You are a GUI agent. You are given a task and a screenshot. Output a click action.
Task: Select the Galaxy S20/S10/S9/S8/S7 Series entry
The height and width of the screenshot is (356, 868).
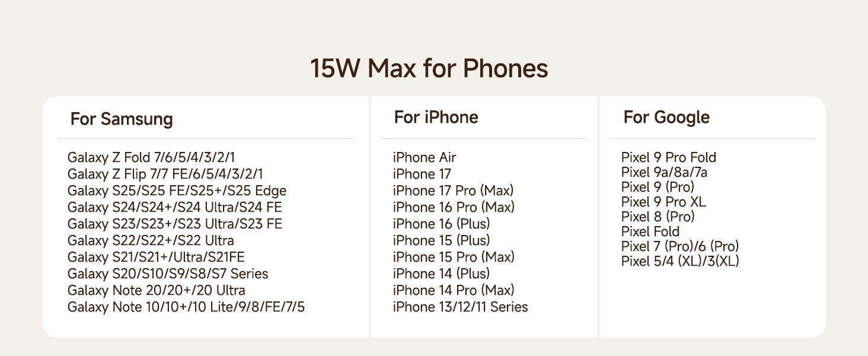coord(168,274)
